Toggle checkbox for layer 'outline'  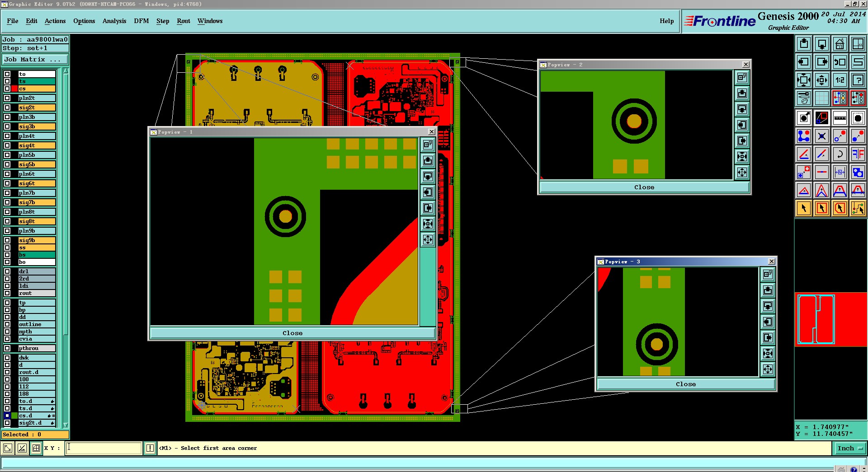click(x=7, y=324)
